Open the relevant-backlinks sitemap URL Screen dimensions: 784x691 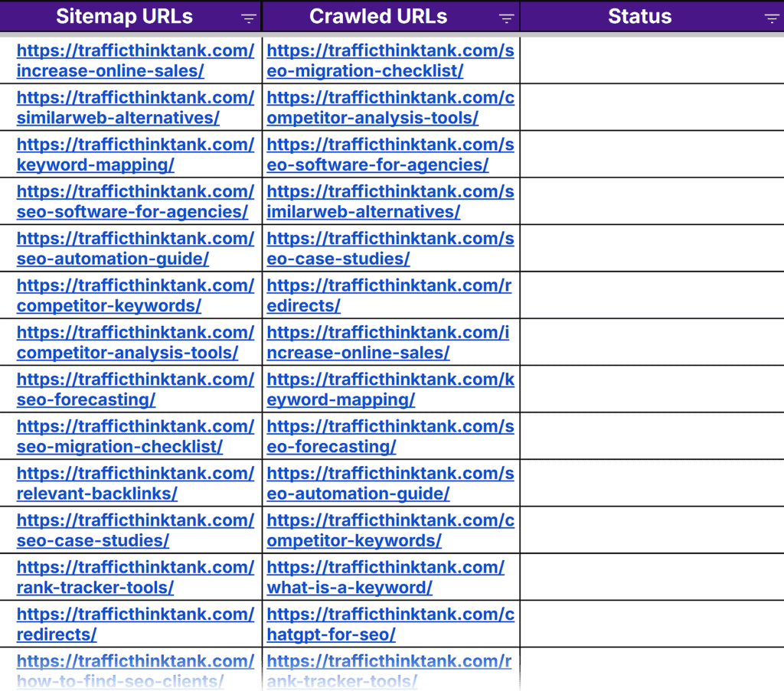[136, 482]
